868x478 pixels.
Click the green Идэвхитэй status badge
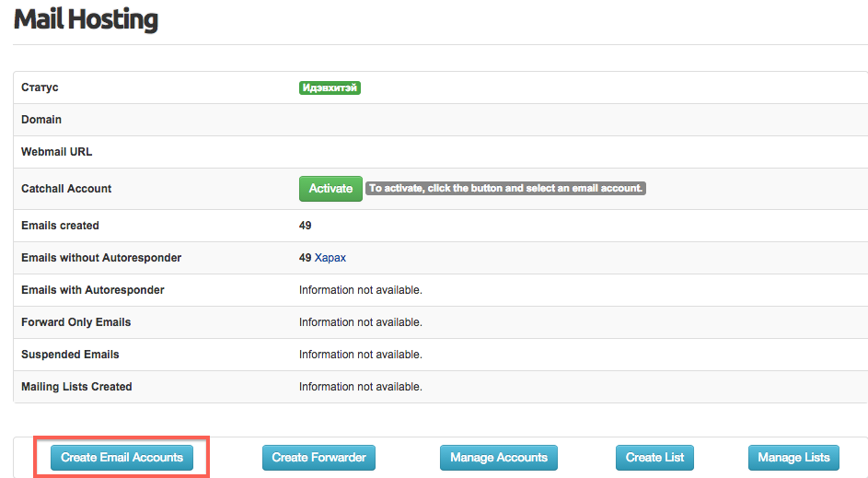click(330, 88)
